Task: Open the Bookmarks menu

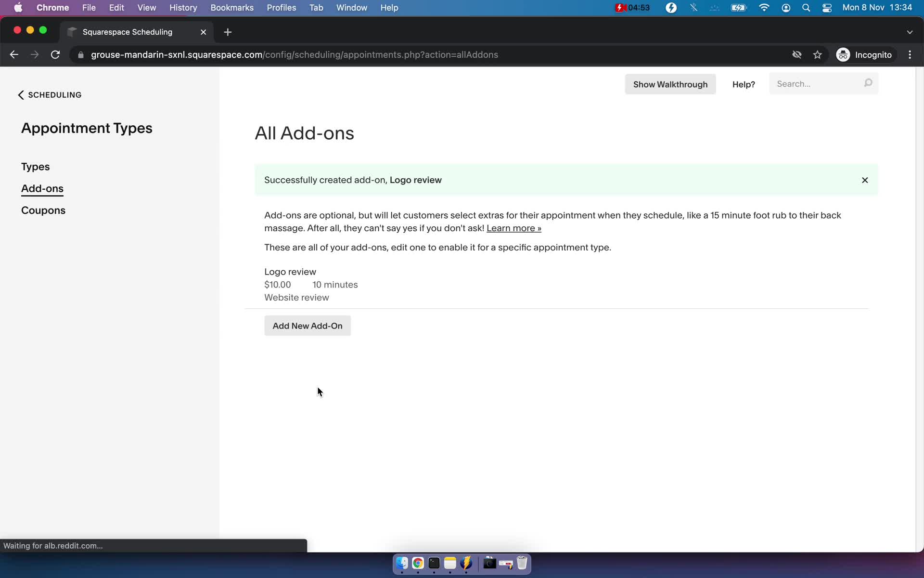Action: (232, 8)
